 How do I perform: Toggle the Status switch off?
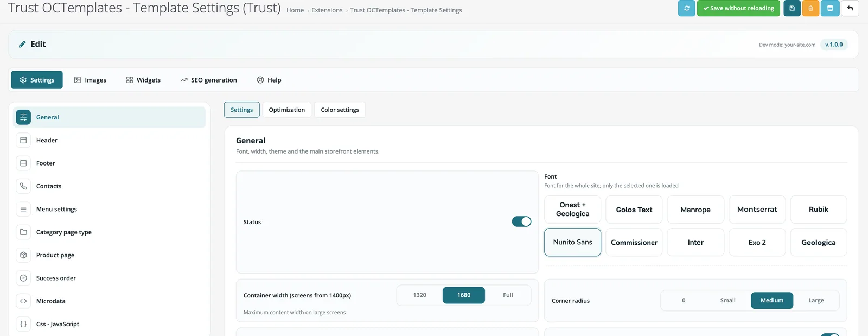pyautogui.click(x=521, y=221)
